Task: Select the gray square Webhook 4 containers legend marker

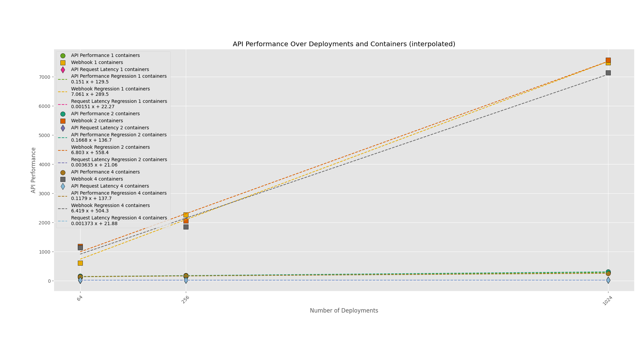Action: point(63,179)
